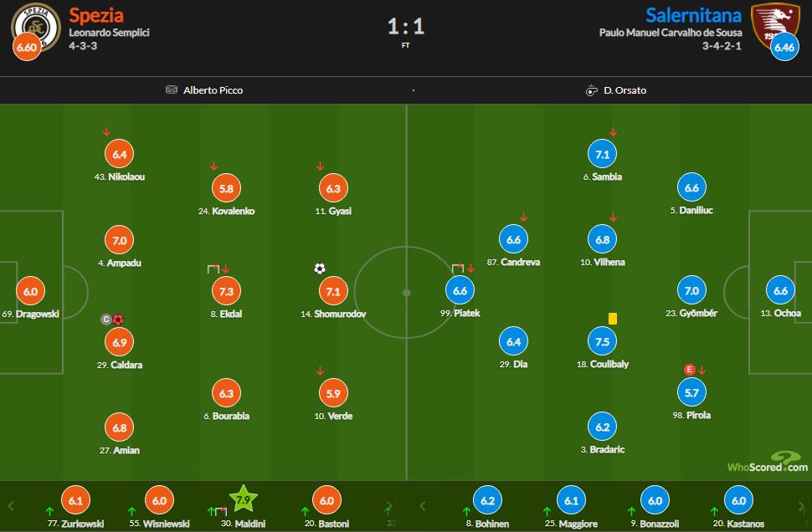Click the Spezia club crest
The width and height of the screenshot is (812, 532).
(35, 23)
